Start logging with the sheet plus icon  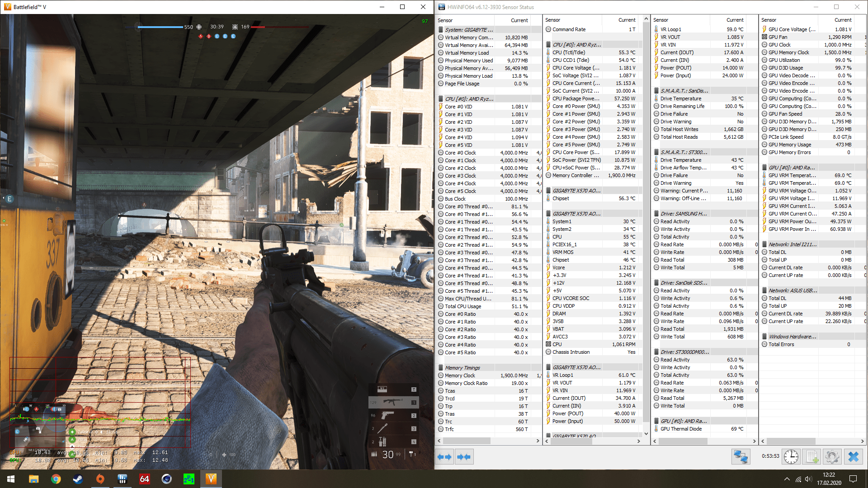click(812, 457)
